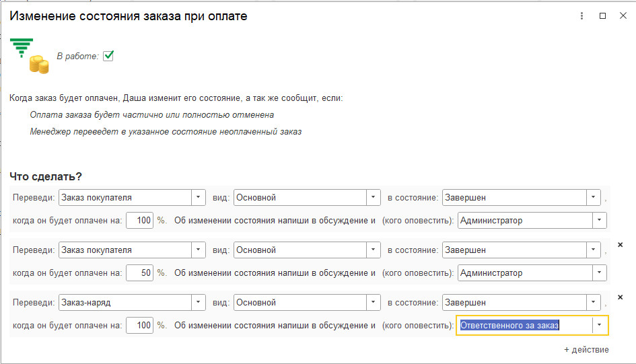Image resolution: width=636 pixels, height=364 pixels.
Task: Remove the Заказ-наряд action row
Action: tap(620, 297)
